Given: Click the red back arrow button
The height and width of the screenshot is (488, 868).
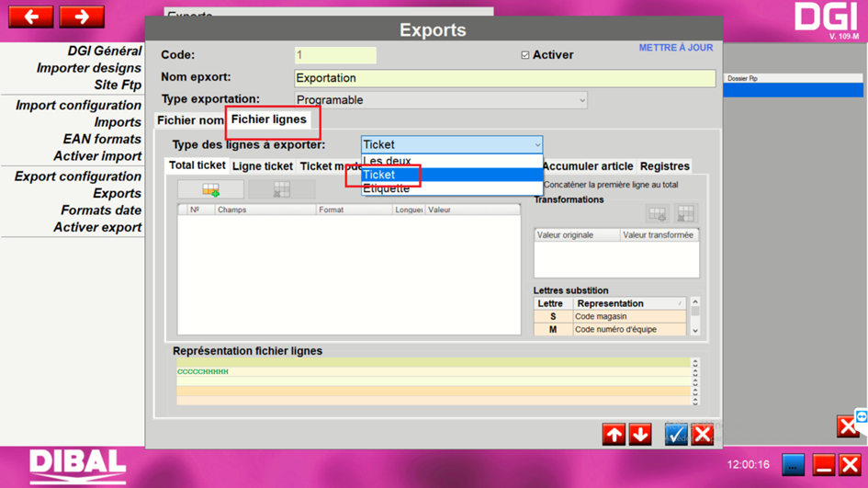Looking at the screenshot, I should click(x=30, y=17).
